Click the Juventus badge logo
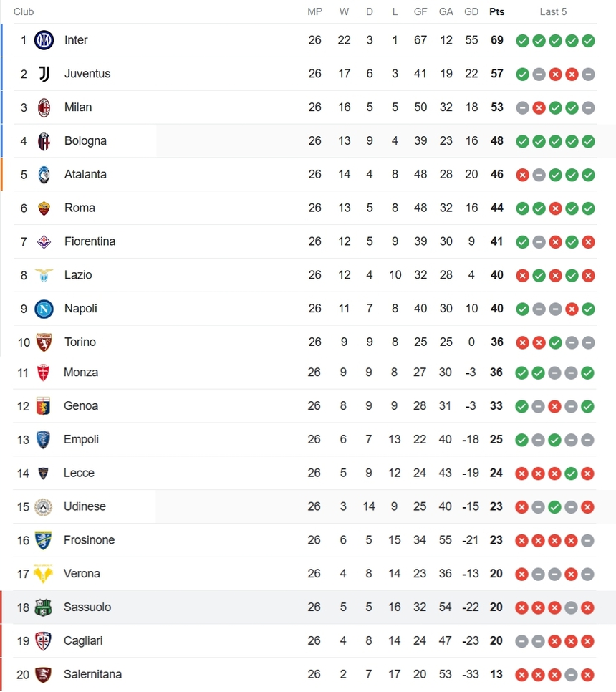Image resolution: width=616 pixels, height=692 pixels. pos(44,74)
